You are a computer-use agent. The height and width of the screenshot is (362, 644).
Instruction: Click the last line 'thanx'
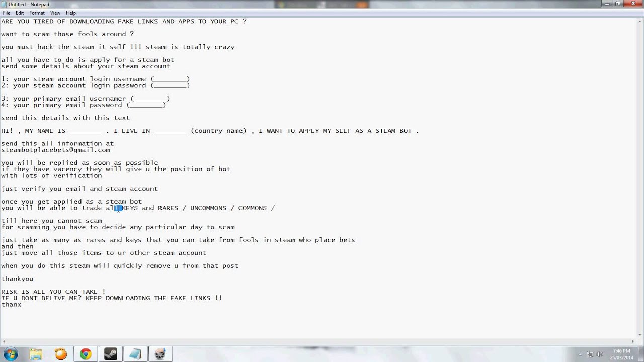pyautogui.click(x=11, y=304)
